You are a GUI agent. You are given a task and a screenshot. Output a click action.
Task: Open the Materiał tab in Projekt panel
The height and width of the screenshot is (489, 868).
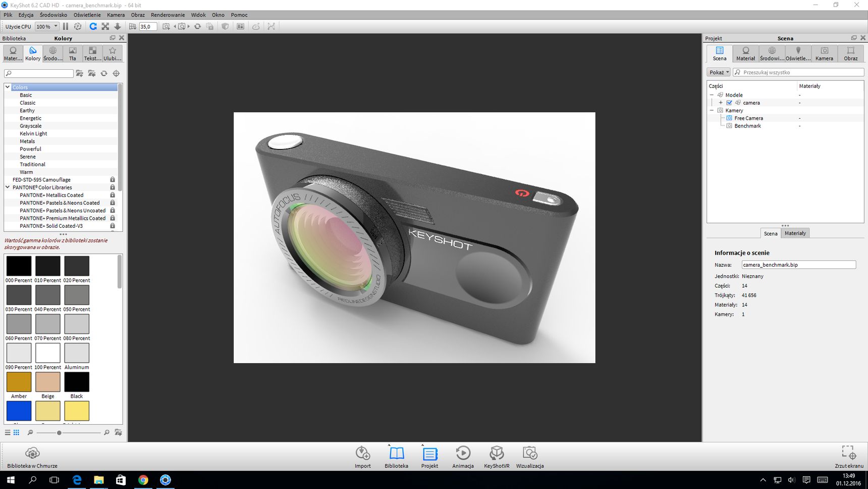pyautogui.click(x=745, y=54)
